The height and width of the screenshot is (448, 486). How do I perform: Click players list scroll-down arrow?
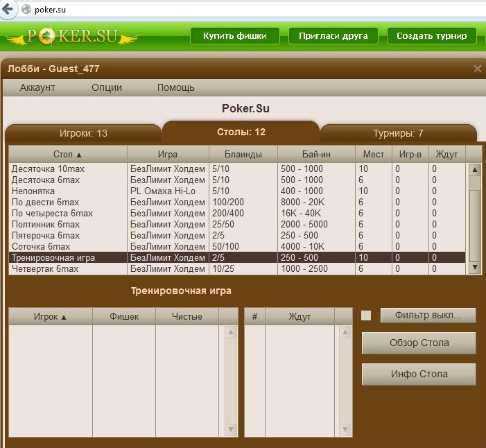coord(231,429)
